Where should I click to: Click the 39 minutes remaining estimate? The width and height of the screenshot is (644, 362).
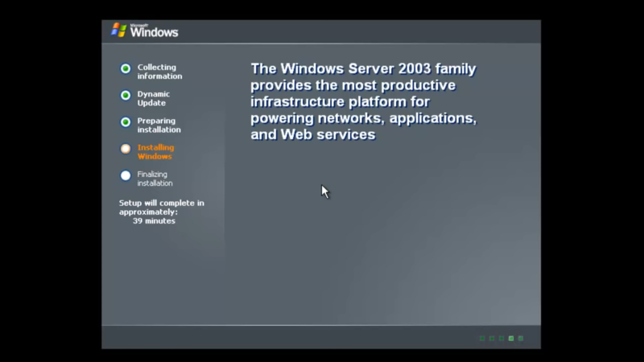pyautogui.click(x=154, y=220)
